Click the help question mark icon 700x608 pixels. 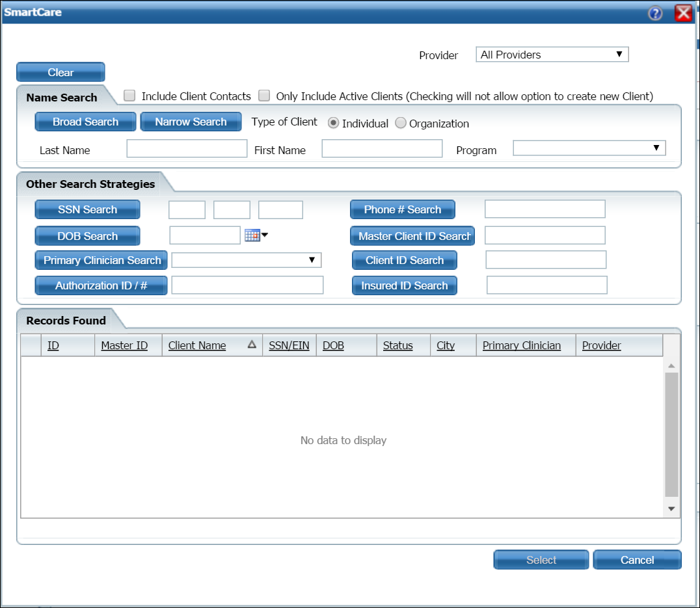(655, 13)
